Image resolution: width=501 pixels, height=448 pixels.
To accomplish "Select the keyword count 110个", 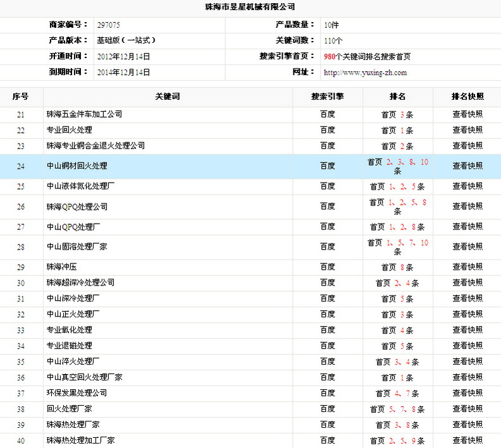I will [x=333, y=40].
